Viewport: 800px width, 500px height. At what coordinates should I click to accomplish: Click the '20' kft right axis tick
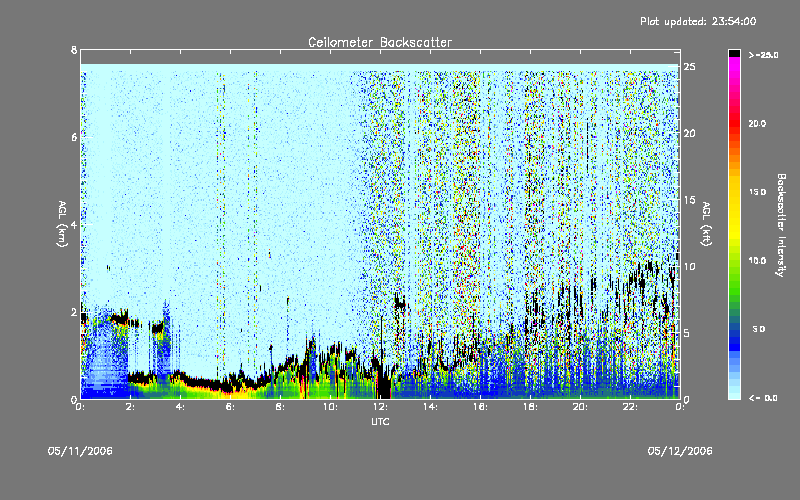689,133
